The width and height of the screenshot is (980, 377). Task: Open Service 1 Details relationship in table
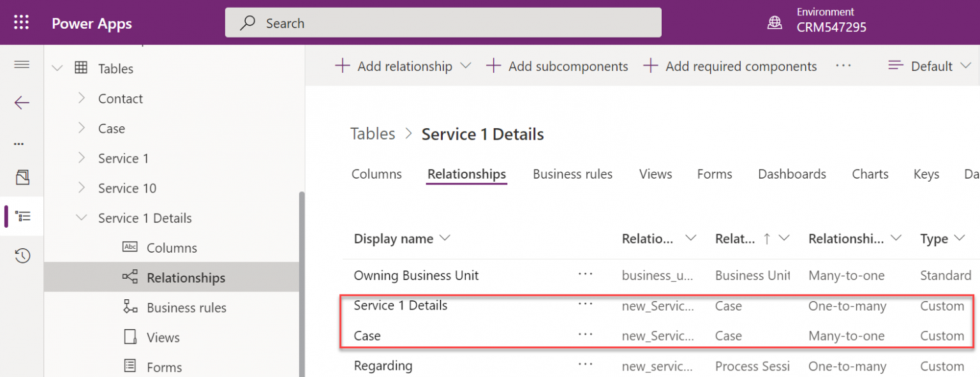(401, 306)
